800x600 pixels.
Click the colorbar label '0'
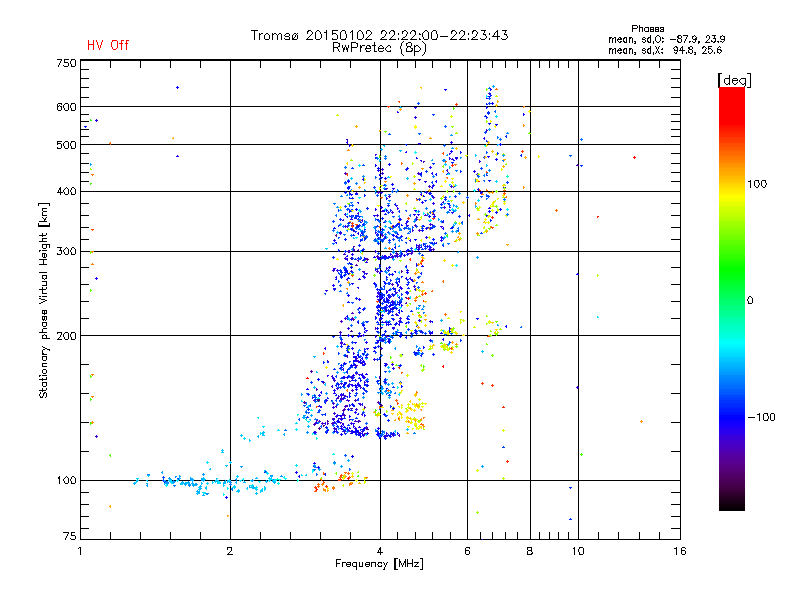(x=750, y=301)
